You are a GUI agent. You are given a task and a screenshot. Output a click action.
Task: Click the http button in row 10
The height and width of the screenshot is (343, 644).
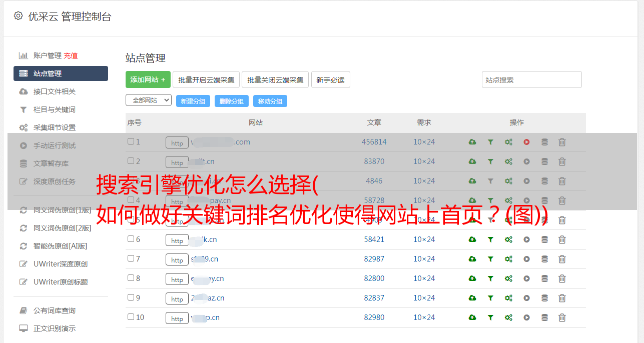click(177, 318)
